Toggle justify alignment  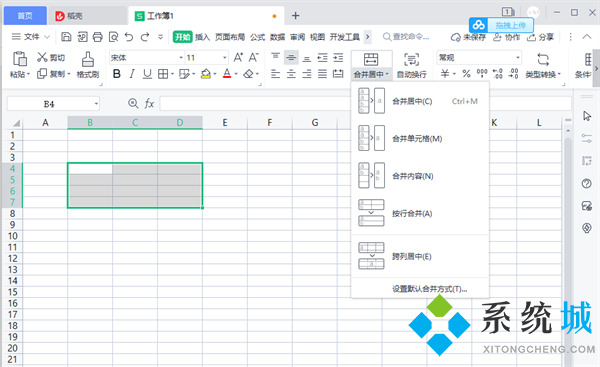[x=323, y=73]
